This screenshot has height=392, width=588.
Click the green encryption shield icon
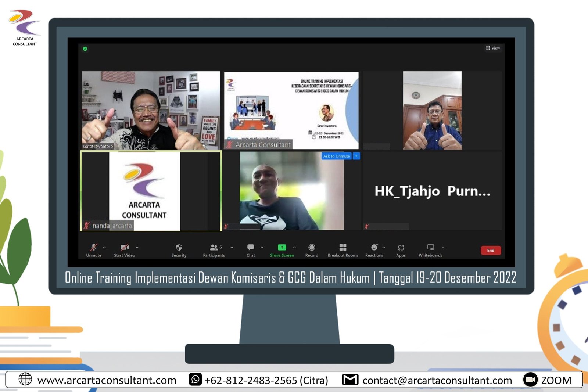pyautogui.click(x=85, y=49)
